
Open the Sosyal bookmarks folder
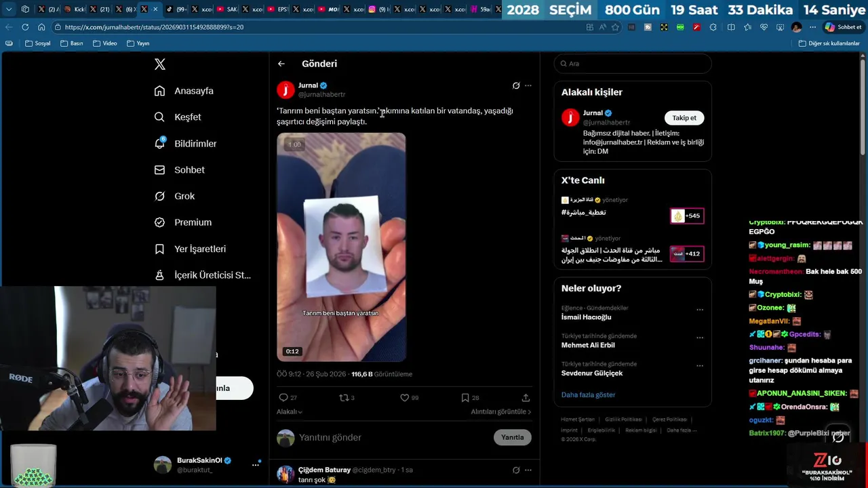tap(38, 43)
